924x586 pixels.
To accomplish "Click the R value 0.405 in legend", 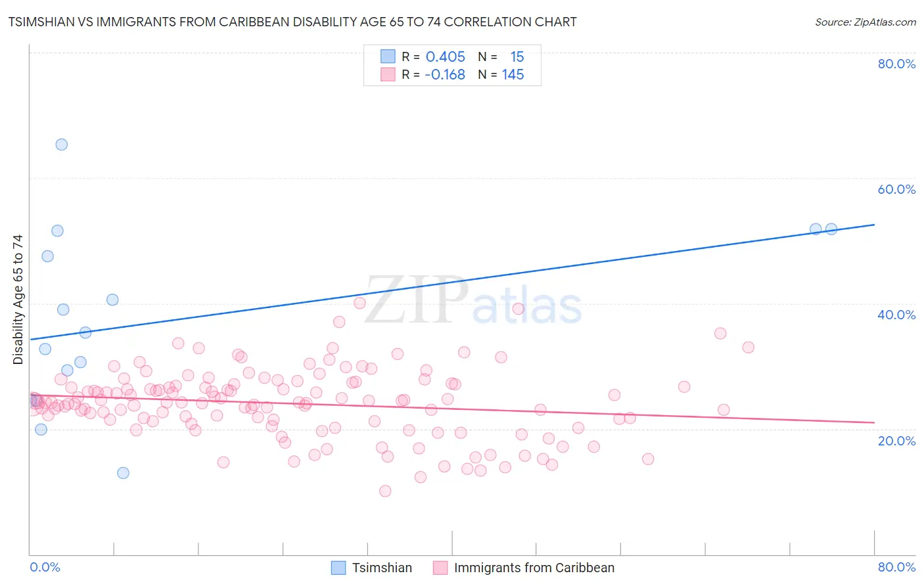I will pos(446,56).
